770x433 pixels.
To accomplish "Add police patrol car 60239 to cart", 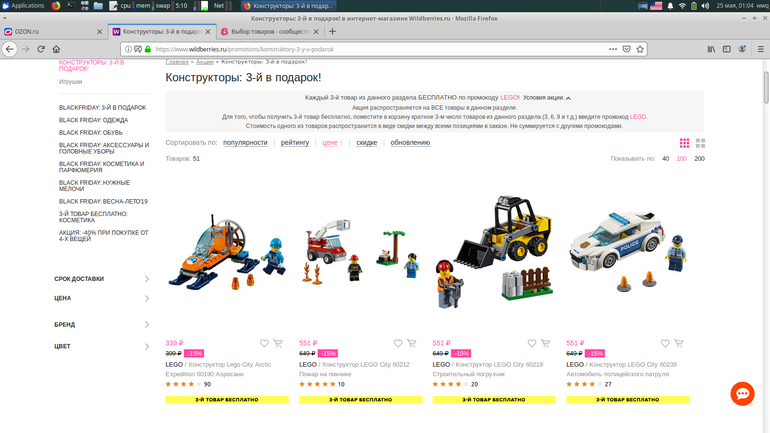I will [679, 344].
